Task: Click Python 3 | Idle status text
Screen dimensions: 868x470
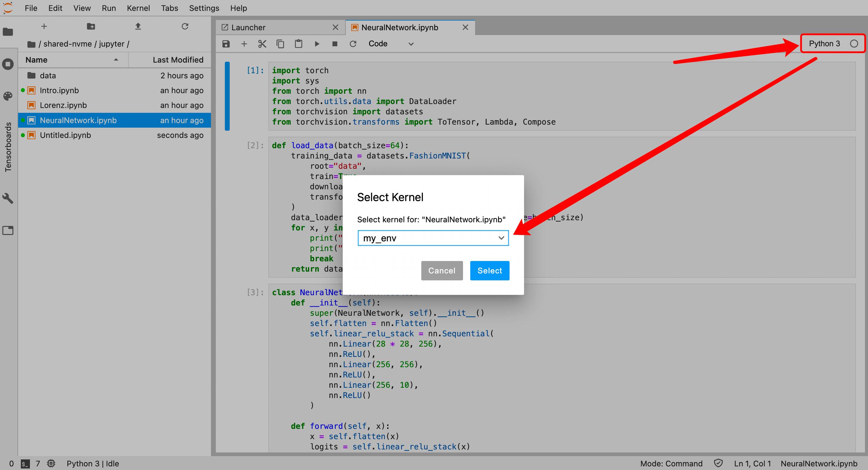Action: [x=93, y=464]
